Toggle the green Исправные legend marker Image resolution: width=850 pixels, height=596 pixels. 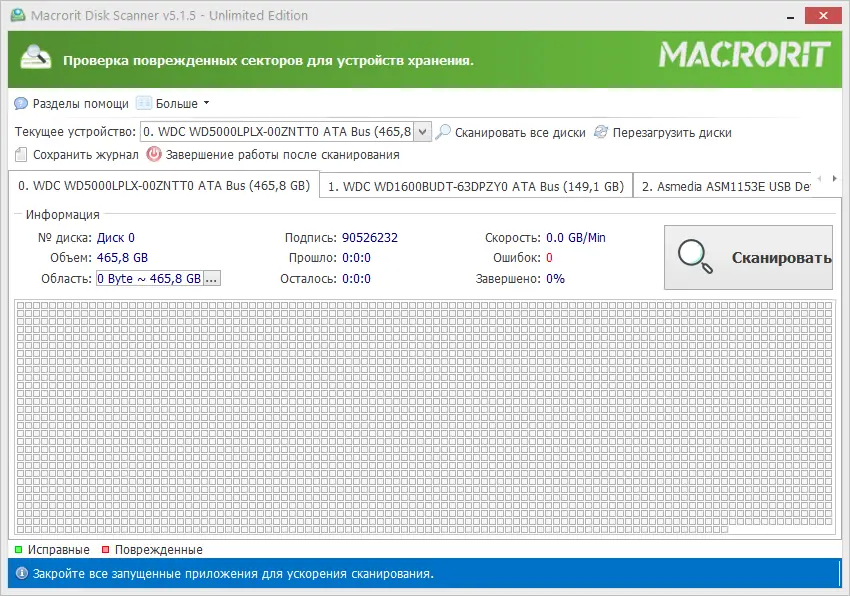coord(18,549)
